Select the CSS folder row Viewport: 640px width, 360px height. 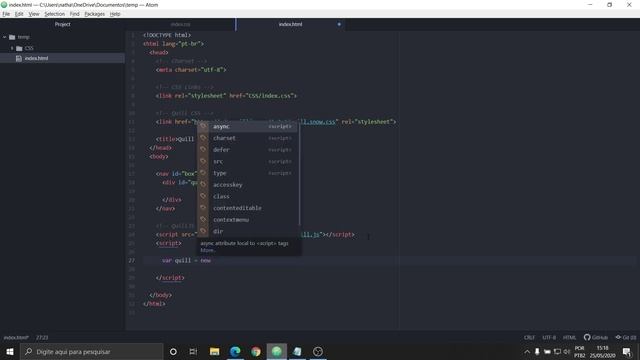(x=62, y=48)
